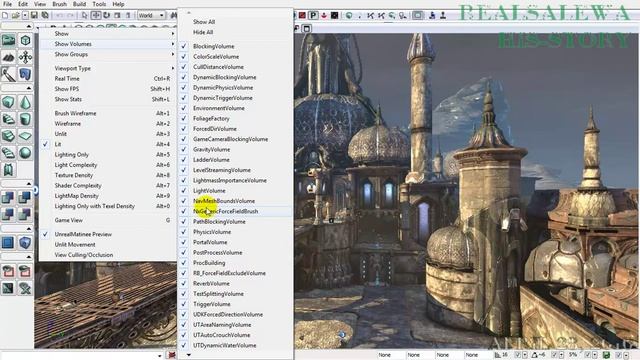640x360 pixels.
Task: Click the lightbulb build lighting icon
Action: click(402, 16)
